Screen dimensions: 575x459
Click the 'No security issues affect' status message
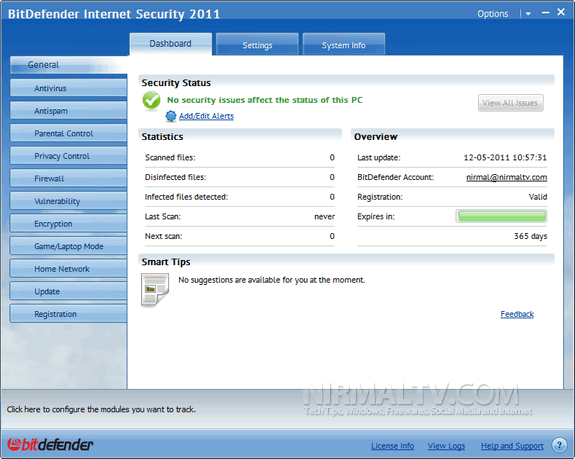[265, 100]
